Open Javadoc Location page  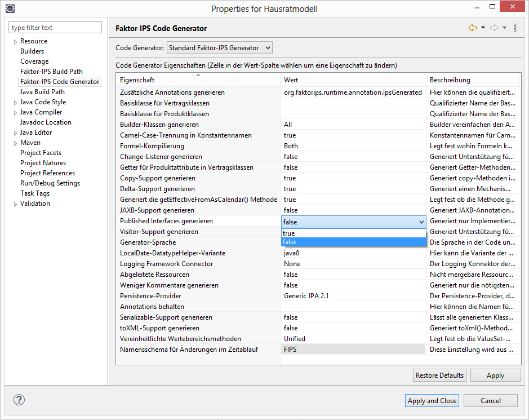pos(46,122)
